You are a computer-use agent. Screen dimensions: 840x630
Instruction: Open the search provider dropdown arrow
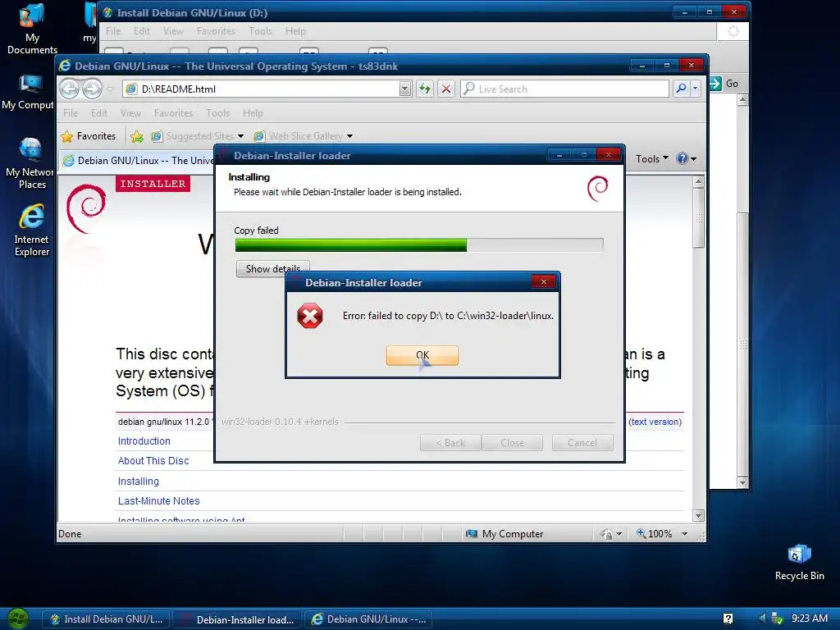tap(695, 89)
